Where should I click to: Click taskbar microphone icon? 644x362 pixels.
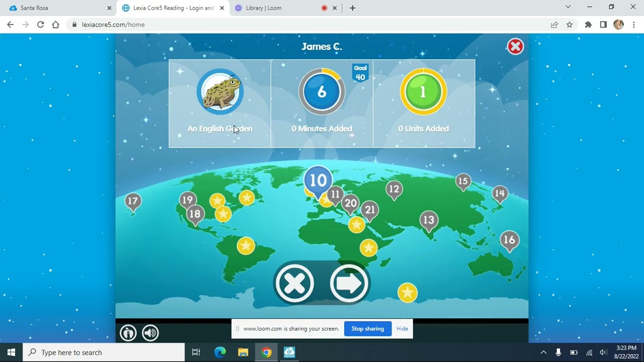[x=558, y=352]
